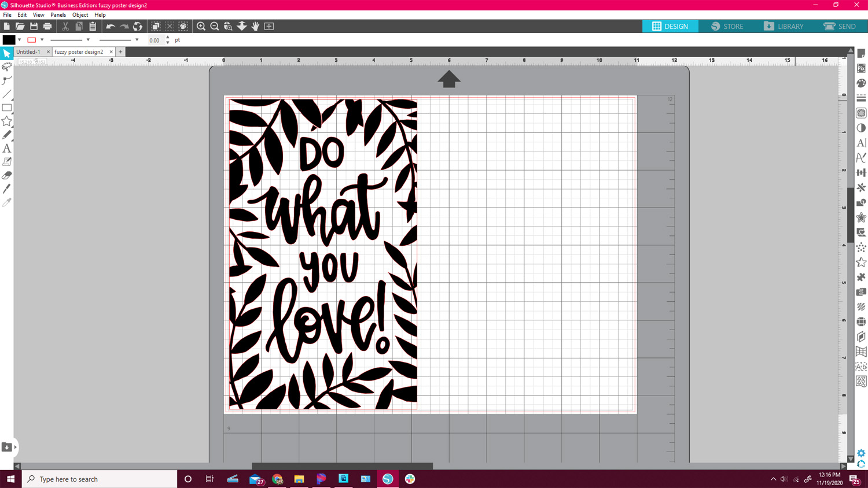Open the Edit menu
Image resolution: width=868 pixels, height=488 pixels.
[22, 15]
